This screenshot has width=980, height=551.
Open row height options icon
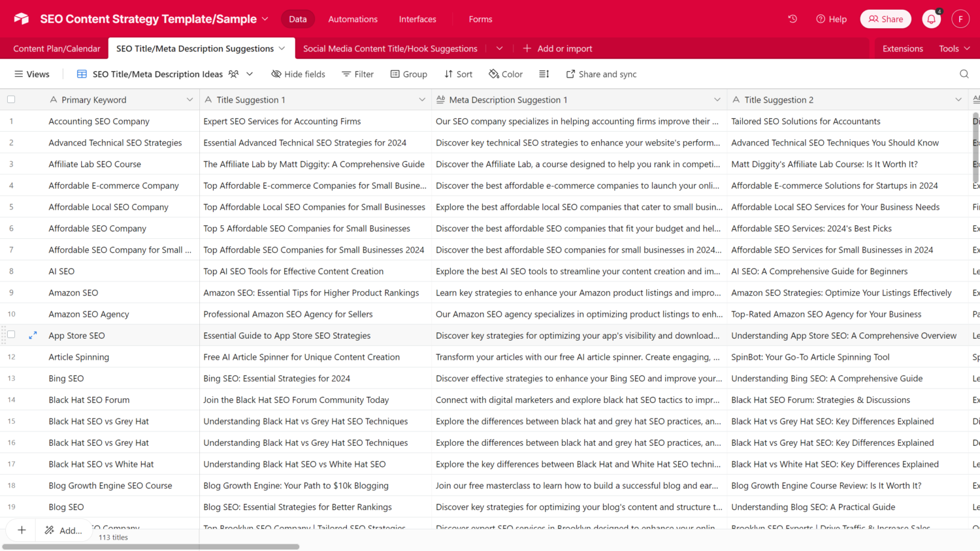[x=544, y=74]
